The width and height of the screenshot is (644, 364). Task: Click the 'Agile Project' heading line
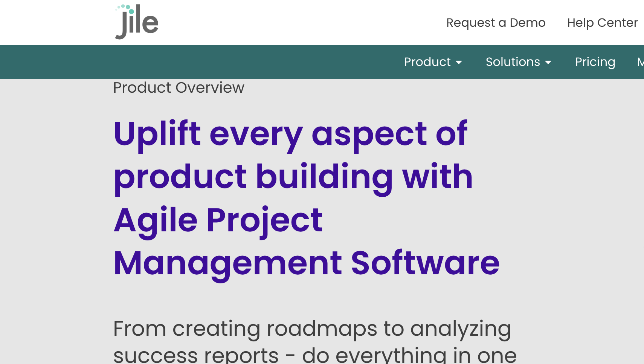[x=218, y=220]
